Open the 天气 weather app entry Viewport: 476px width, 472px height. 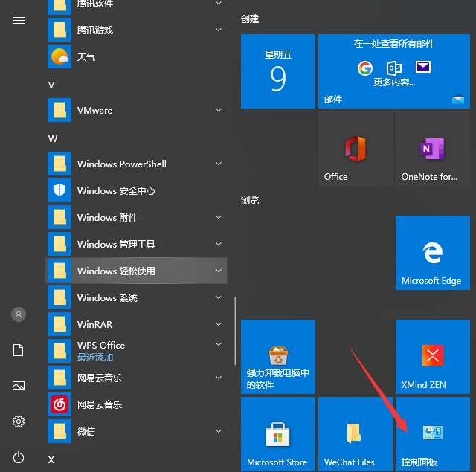(86, 56)
